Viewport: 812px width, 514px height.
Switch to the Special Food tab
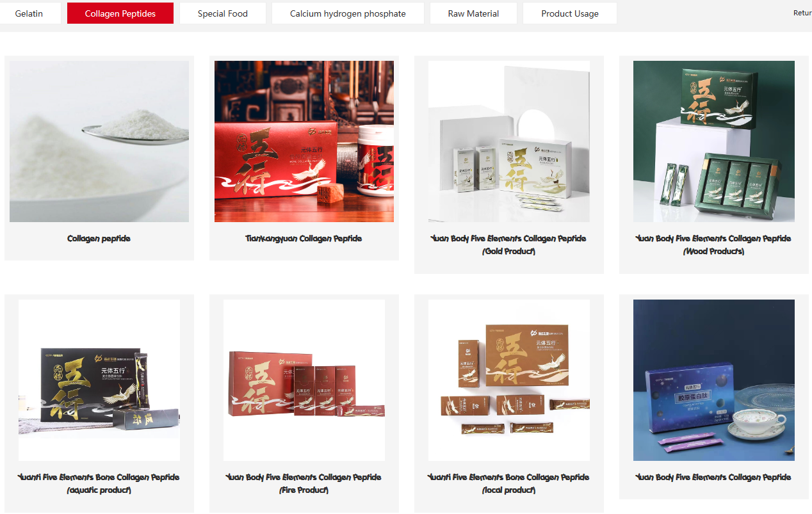pos(223,13)
